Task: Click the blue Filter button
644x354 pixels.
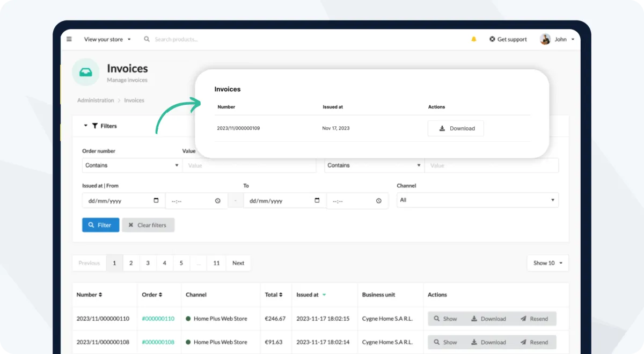Action: pos(100,225)
